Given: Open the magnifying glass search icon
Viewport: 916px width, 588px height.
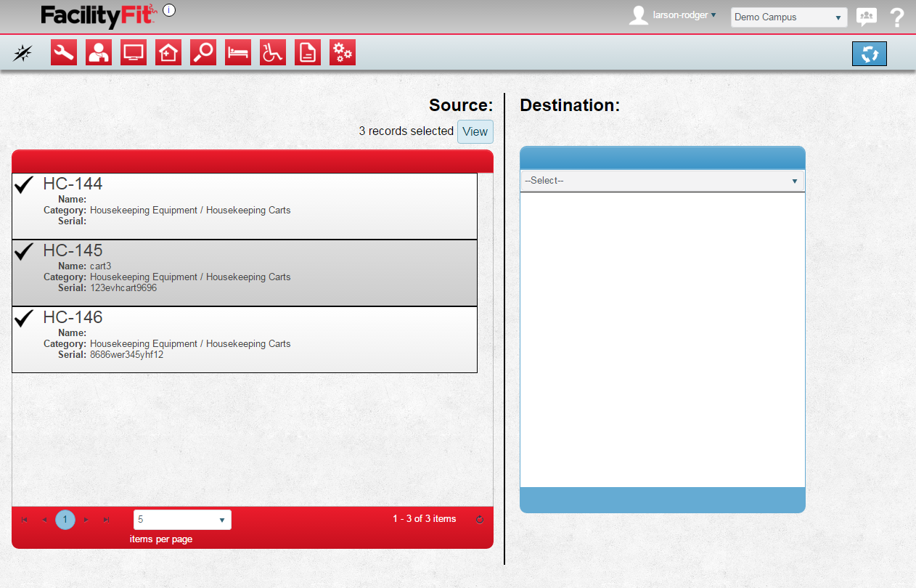Looking at the screenshot, I should click(203, 53).
